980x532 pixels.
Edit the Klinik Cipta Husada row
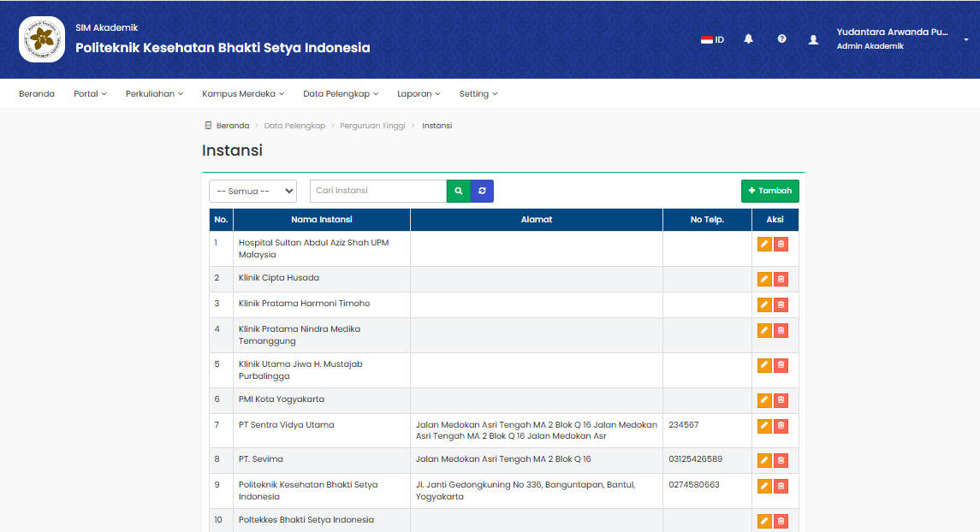(764, 280)
